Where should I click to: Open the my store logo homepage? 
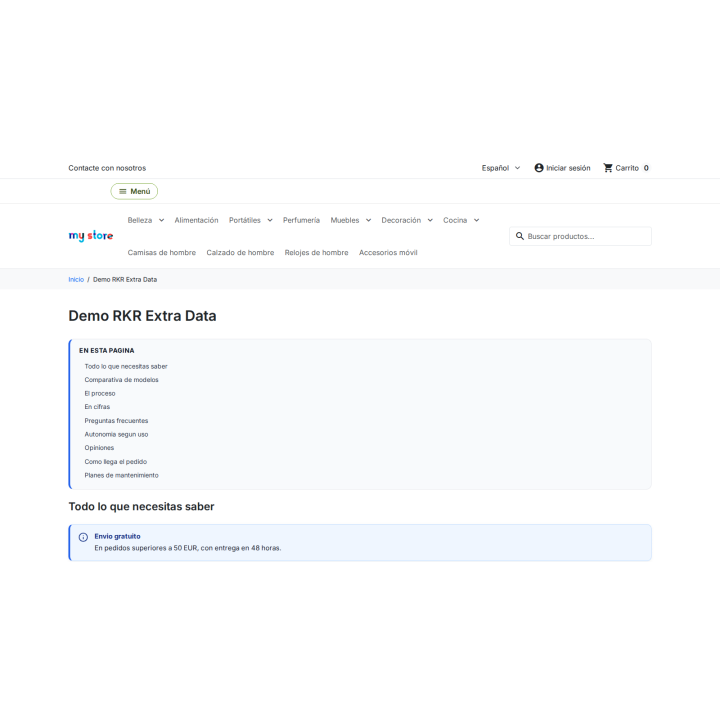click(91, 236)
